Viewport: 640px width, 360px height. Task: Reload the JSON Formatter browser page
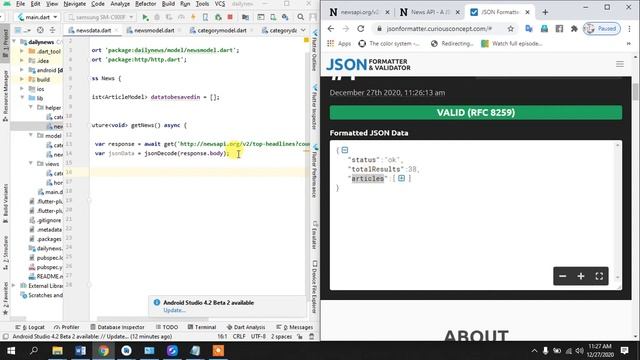(360, 29)
